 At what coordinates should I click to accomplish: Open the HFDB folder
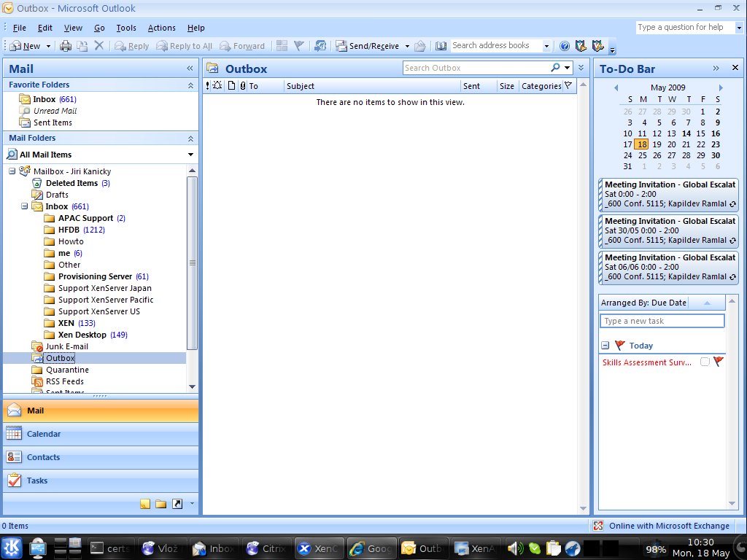coord(74,230)
